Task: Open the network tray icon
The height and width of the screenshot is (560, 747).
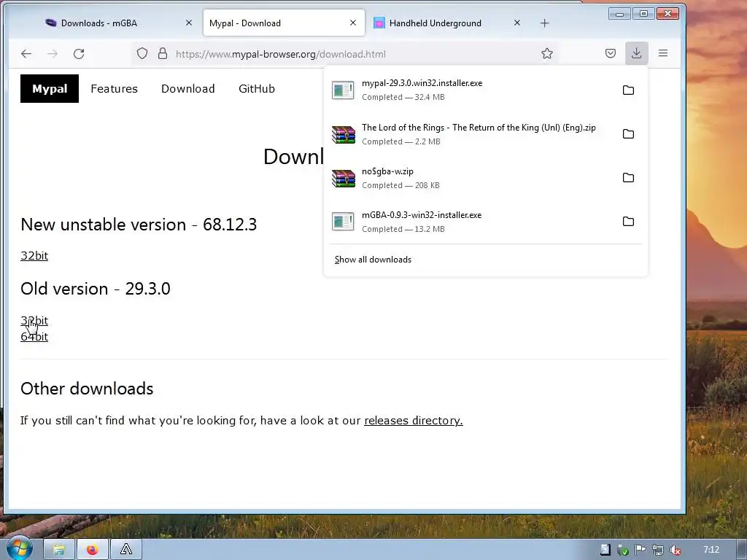Action: click(658, 550)
